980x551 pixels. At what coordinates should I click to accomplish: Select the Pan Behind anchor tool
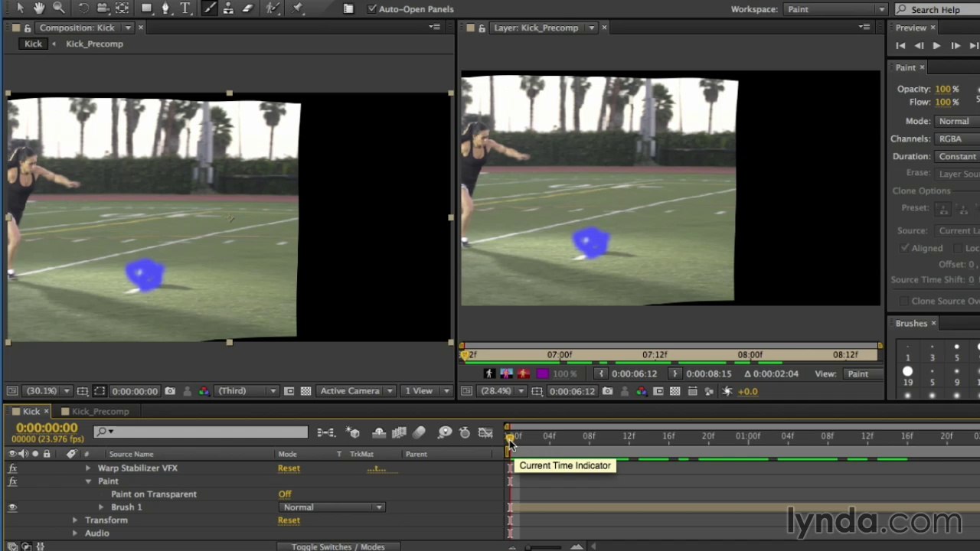coord(122,8)
